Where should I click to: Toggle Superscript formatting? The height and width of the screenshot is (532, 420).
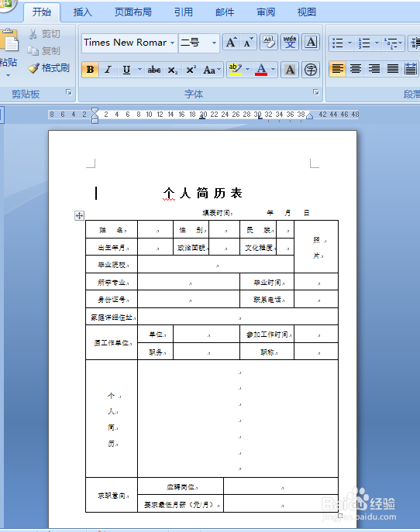pyautogui.click(x=191, y=70)
